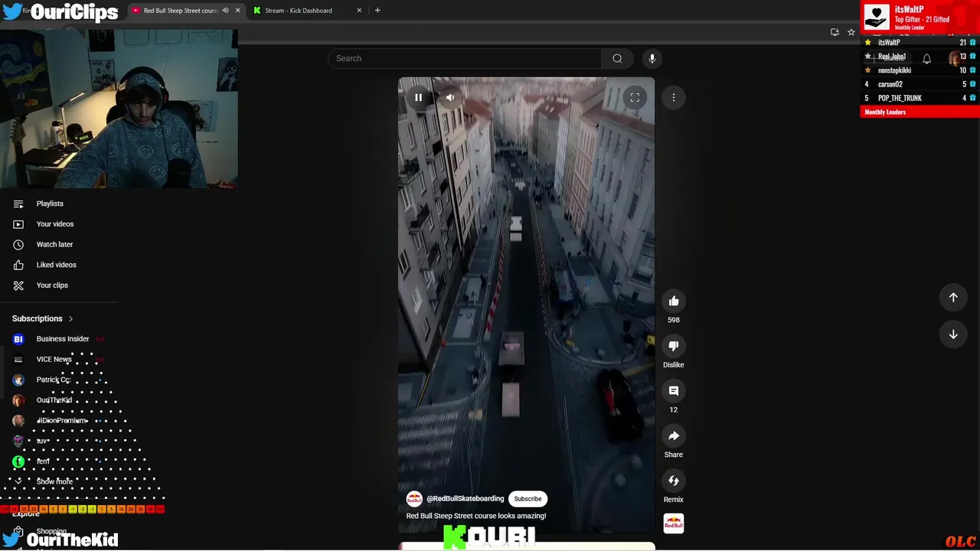Click the Short title 'Red Bull Steep Street course looks amazing!'
Viewport: 980px width, 551px height.
pos(476,516)
